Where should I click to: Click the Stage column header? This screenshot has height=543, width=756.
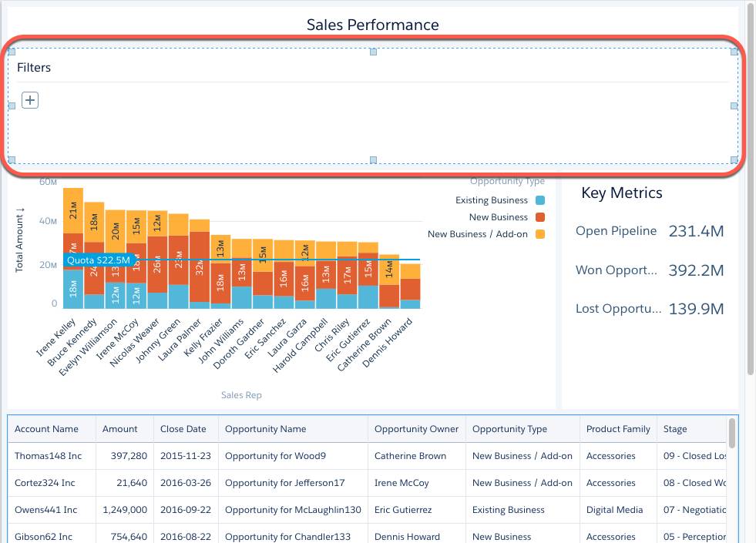[x=676, y=429]
